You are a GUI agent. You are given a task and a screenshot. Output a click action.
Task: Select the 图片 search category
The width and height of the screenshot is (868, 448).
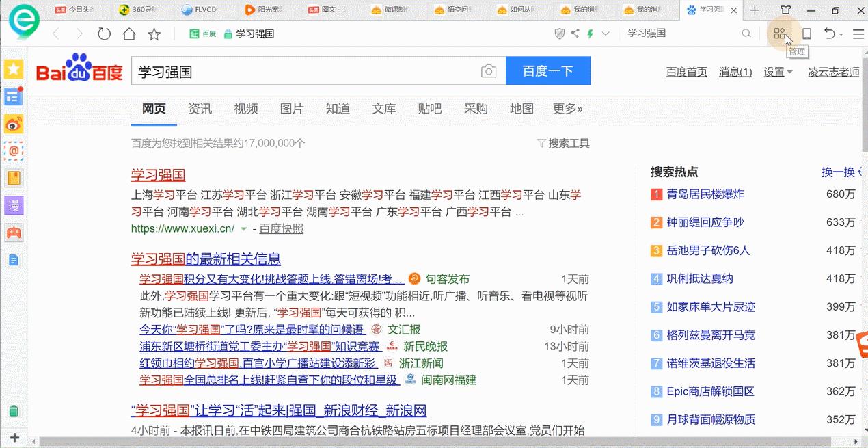pos(292,109)
